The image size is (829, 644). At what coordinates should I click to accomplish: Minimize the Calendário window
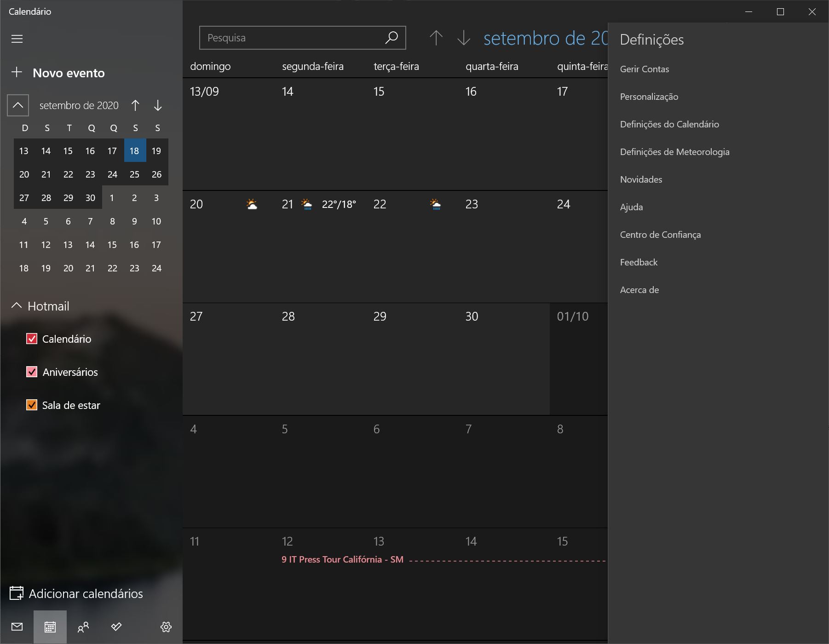point(749,11)
